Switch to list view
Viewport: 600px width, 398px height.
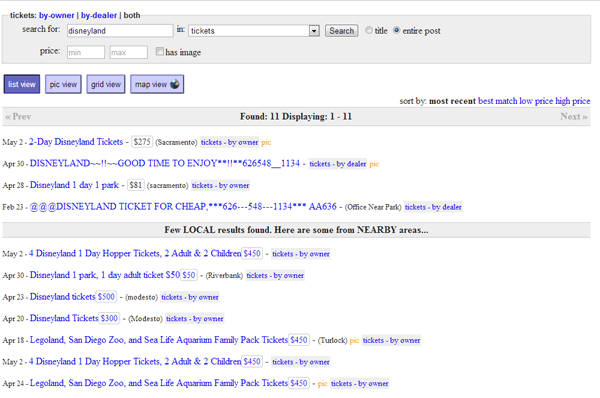tap(22, 84)
